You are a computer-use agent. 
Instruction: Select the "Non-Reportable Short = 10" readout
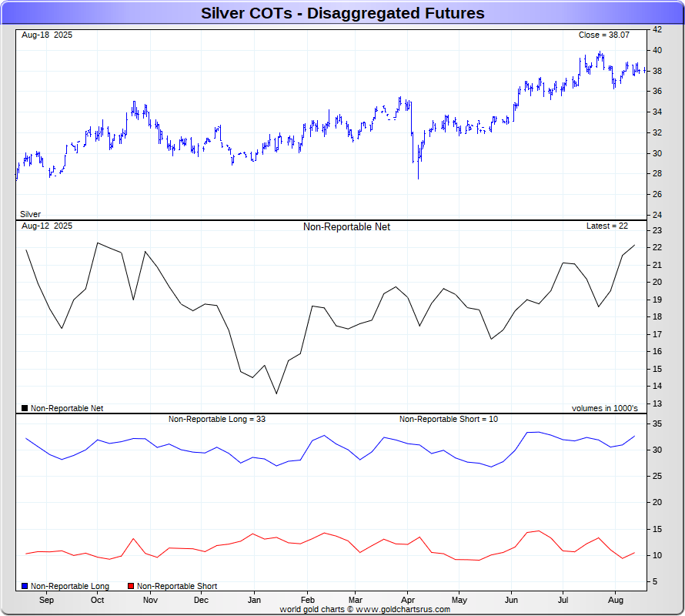point(449,419)
